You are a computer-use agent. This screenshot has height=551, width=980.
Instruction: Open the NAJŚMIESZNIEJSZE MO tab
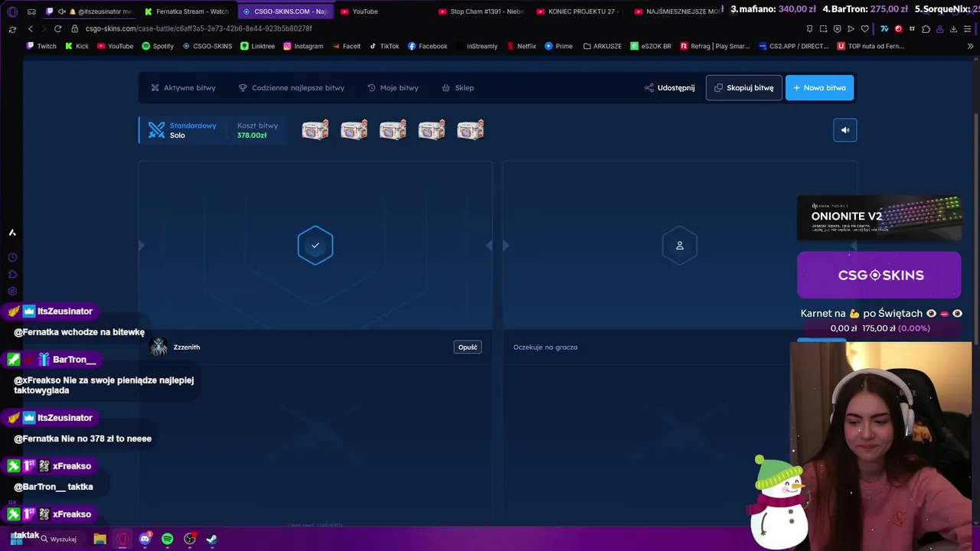point(677,11)
